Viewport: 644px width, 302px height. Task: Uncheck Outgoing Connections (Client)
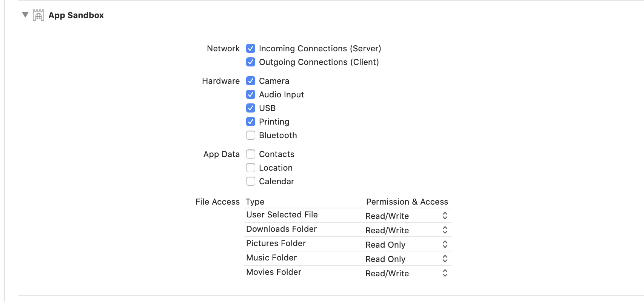pyautogui.click(x=251, y=62)
